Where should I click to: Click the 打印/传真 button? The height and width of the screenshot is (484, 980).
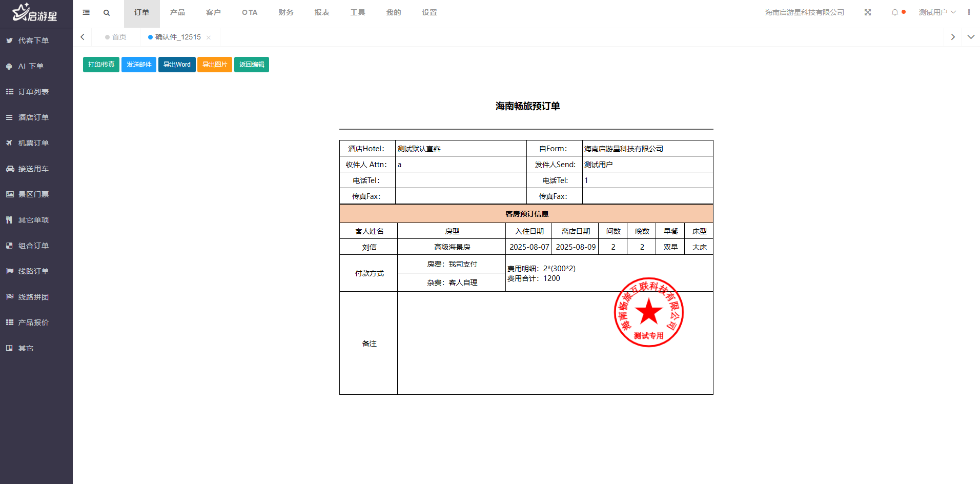101,65
